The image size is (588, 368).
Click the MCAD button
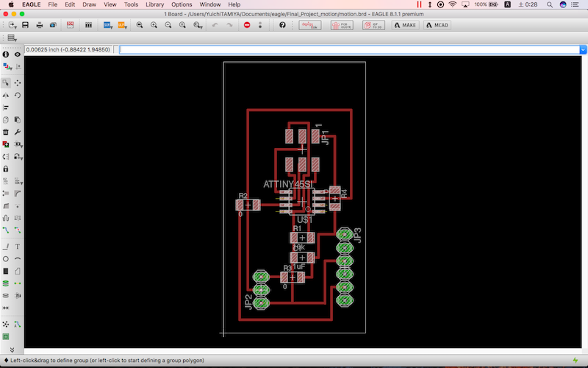pyautogui.click(x=437, y=25)
